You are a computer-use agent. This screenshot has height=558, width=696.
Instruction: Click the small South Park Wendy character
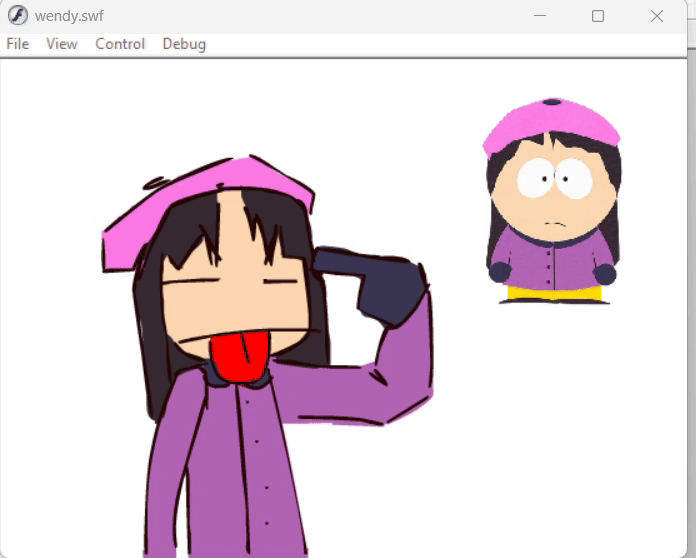[552, 201]
